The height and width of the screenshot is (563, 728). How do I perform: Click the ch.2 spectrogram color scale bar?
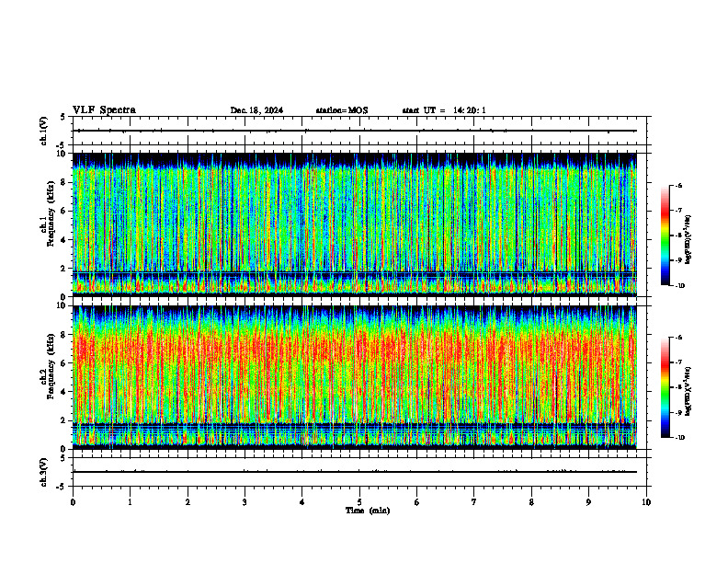coord(665,387)
